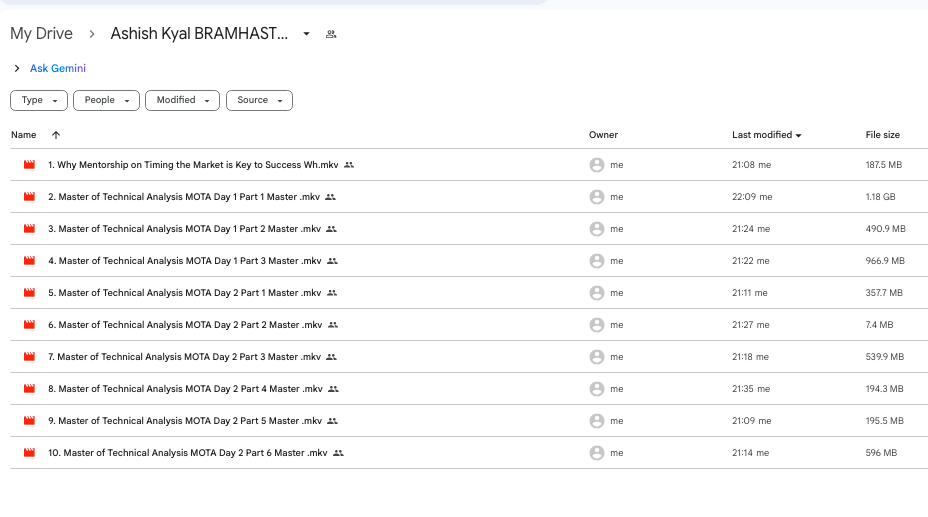
Task: Click the 1.18 GB file size value
Action: click(880, 197)
